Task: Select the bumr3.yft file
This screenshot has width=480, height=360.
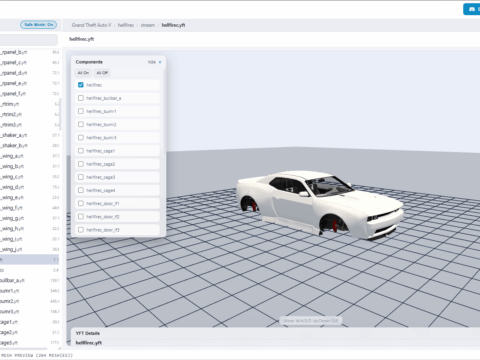Action: (x=29, y=311)
